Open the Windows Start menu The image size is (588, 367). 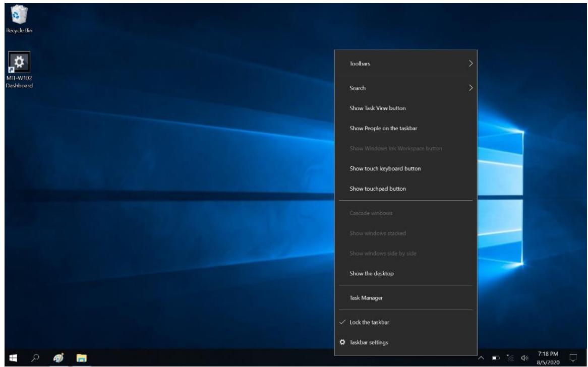11,357
